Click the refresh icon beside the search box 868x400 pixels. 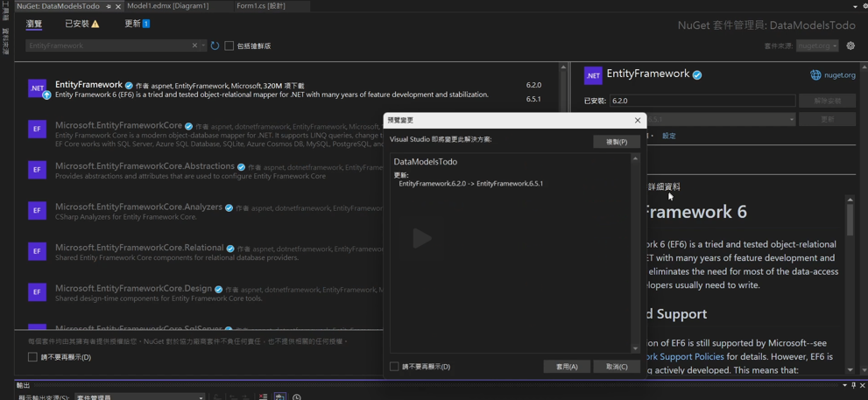point(215,46)
